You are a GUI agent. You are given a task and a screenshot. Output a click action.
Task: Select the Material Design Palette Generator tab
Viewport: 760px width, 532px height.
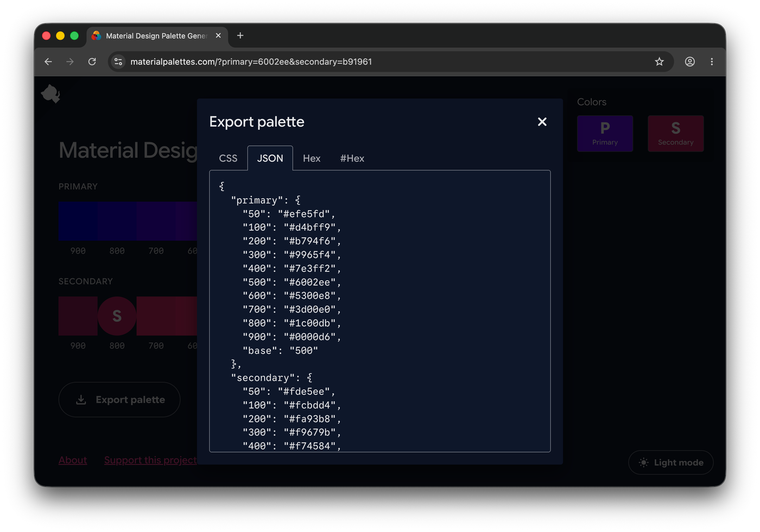[157, 36]
